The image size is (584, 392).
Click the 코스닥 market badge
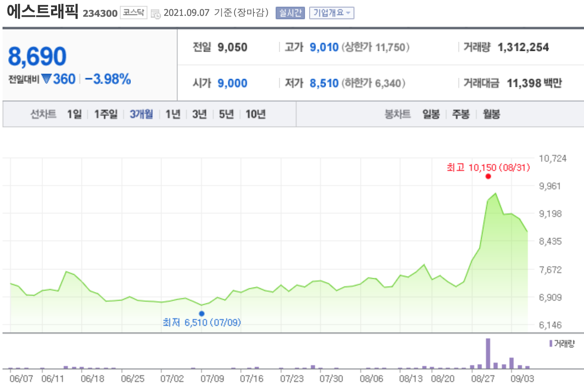point(134,13)
